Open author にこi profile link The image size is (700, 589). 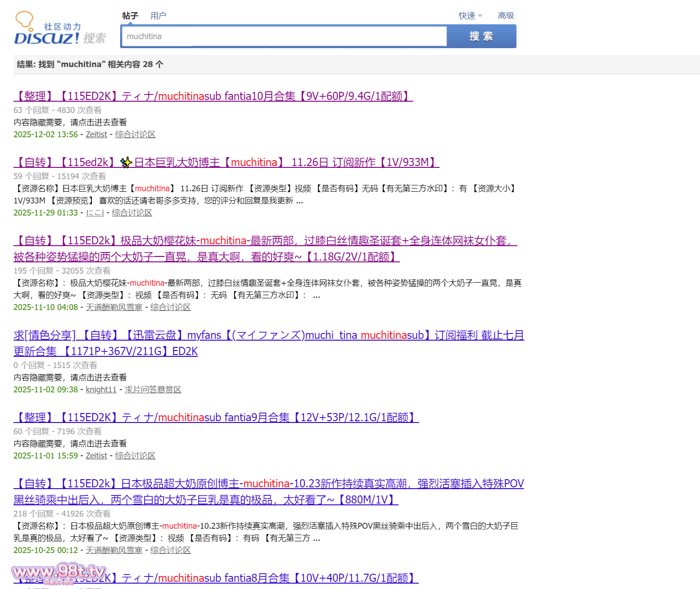(94, 213)
